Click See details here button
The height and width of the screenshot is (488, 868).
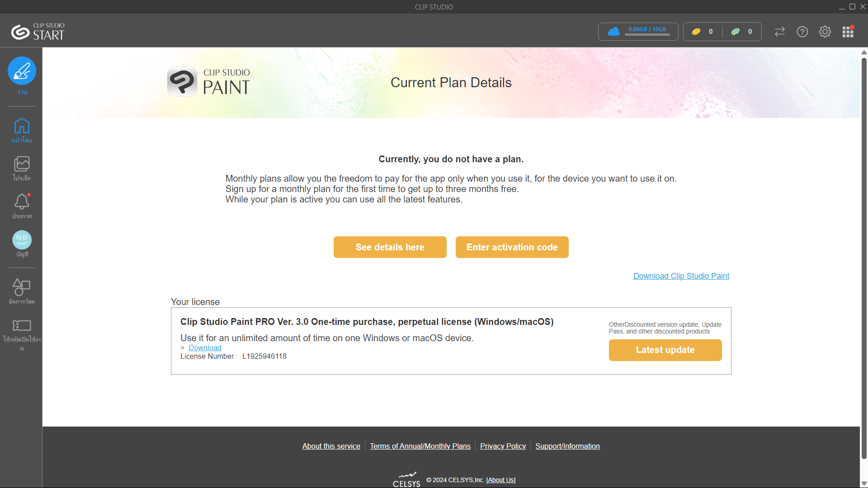coord(390,247)
